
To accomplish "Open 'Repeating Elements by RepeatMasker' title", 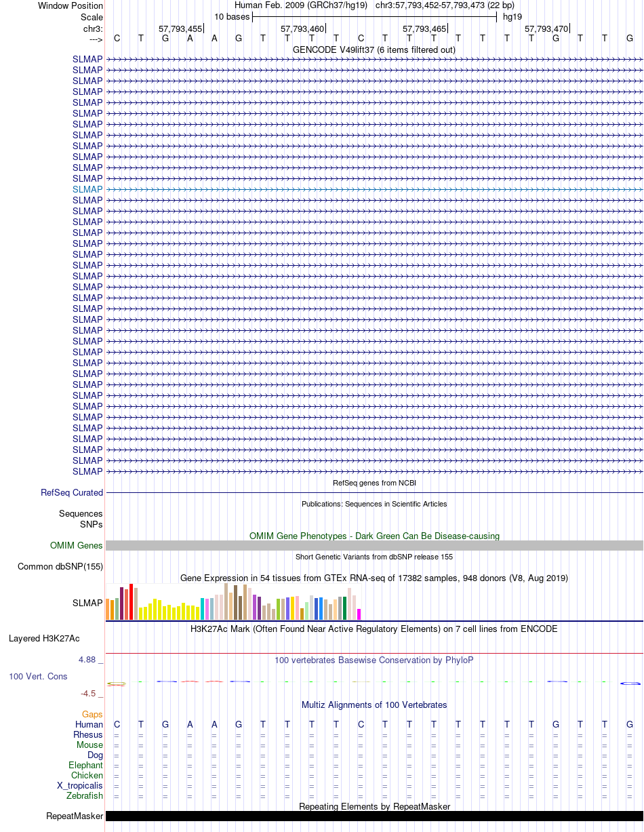I will coord(374,806).
